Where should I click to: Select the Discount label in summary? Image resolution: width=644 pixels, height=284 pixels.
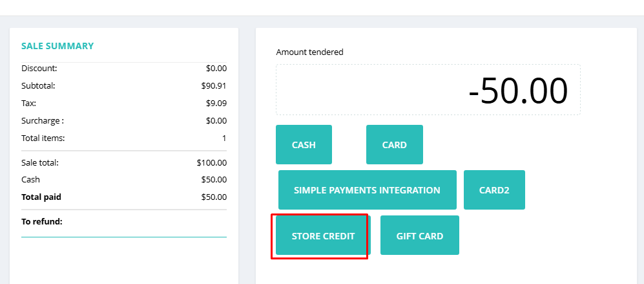(39, 69)
